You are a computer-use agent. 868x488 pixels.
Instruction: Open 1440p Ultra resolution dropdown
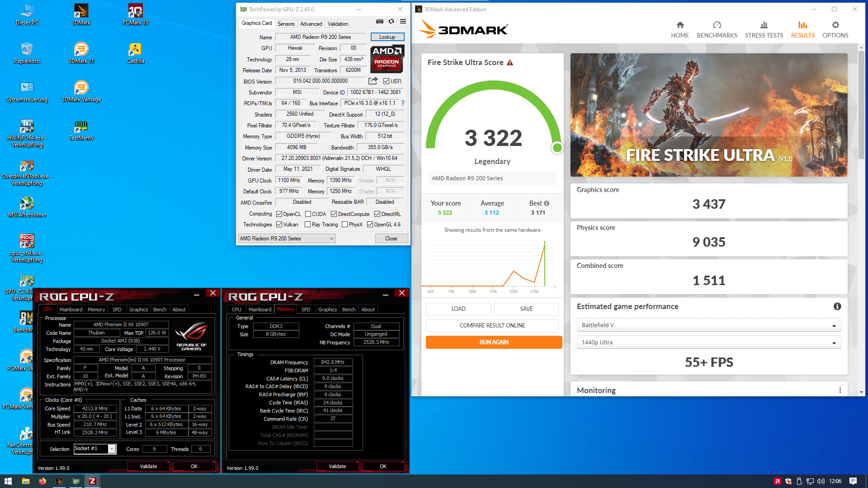click(x=708, y=343)
